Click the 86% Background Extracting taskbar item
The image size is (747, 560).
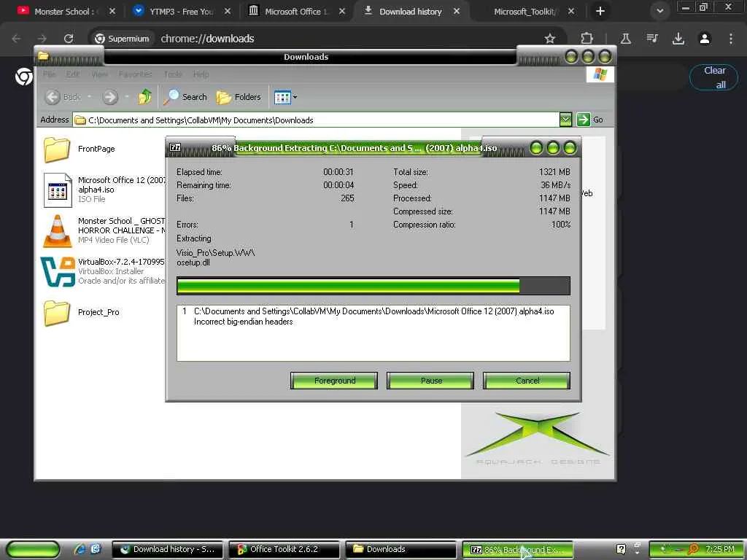pos(517,549)
